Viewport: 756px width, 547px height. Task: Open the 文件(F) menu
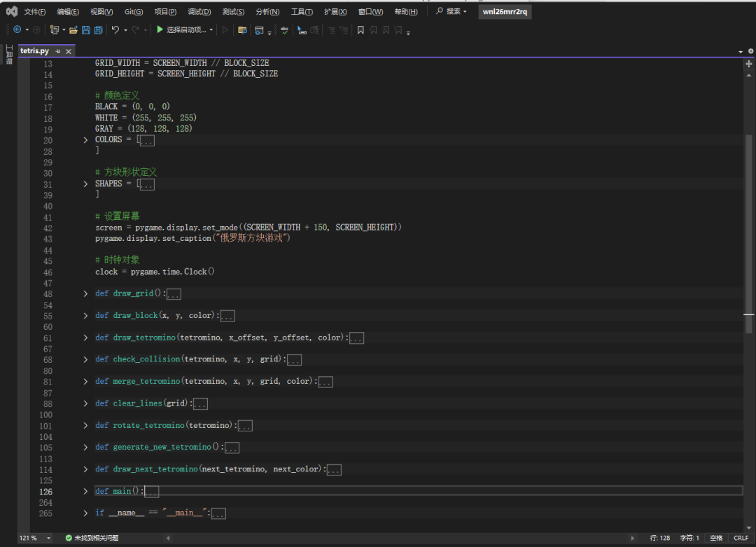35,12
